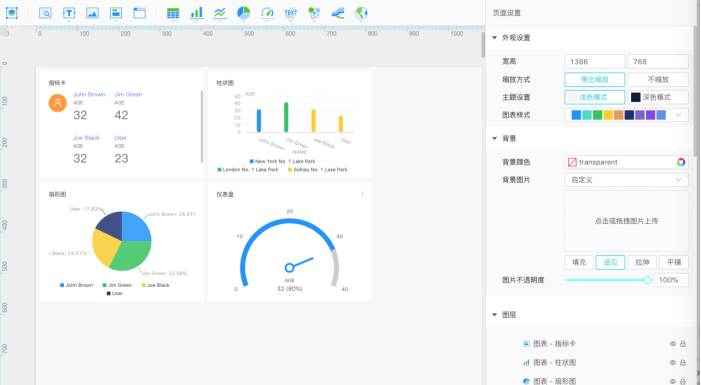The height and width of the screenshot is (385, 701).
Task: Click the 页面设置 panel title
Action: click(507, 13)
